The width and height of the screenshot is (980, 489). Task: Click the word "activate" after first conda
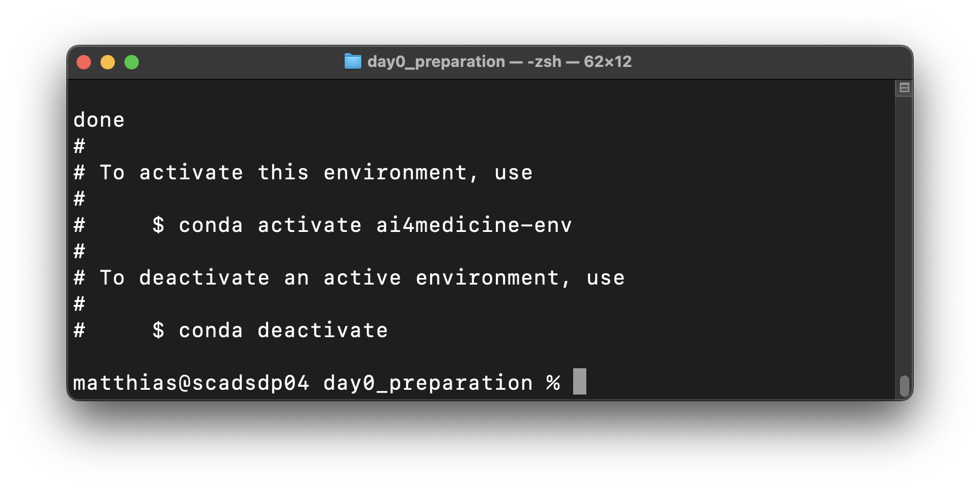[x=309, y=225]
